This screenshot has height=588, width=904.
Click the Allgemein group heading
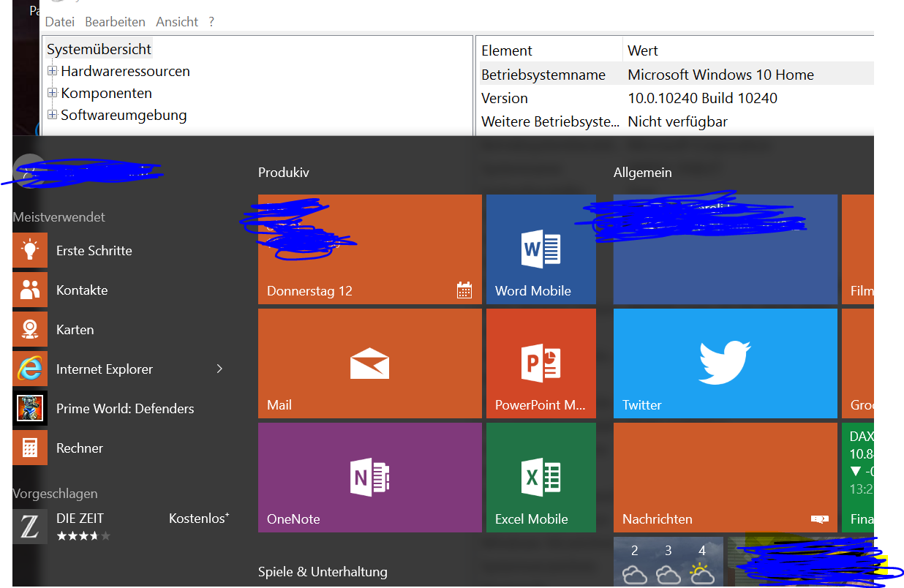(x=643, y=173)
